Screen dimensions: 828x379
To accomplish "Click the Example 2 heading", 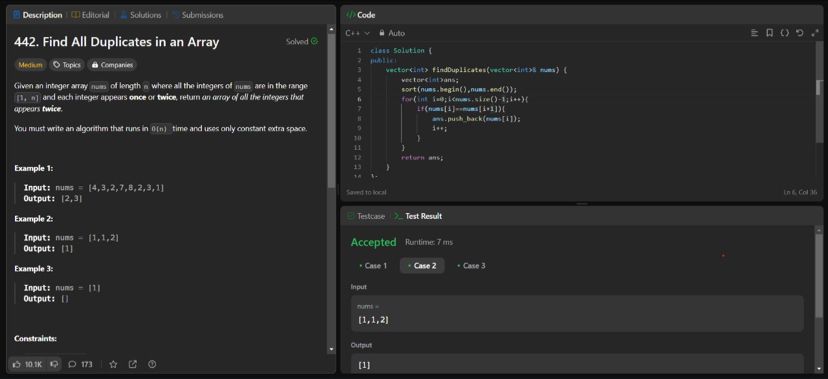I will [x=33, y=219].
